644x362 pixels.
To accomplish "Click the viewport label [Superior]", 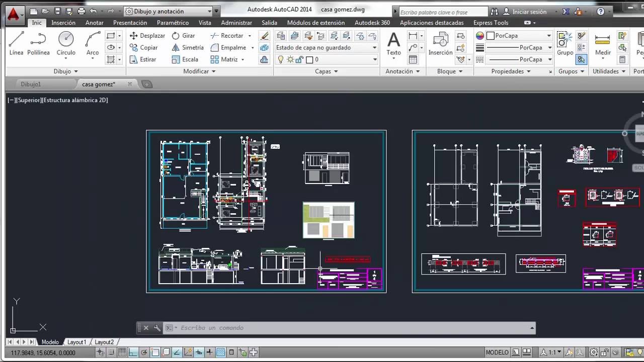I will click(29, 100).
